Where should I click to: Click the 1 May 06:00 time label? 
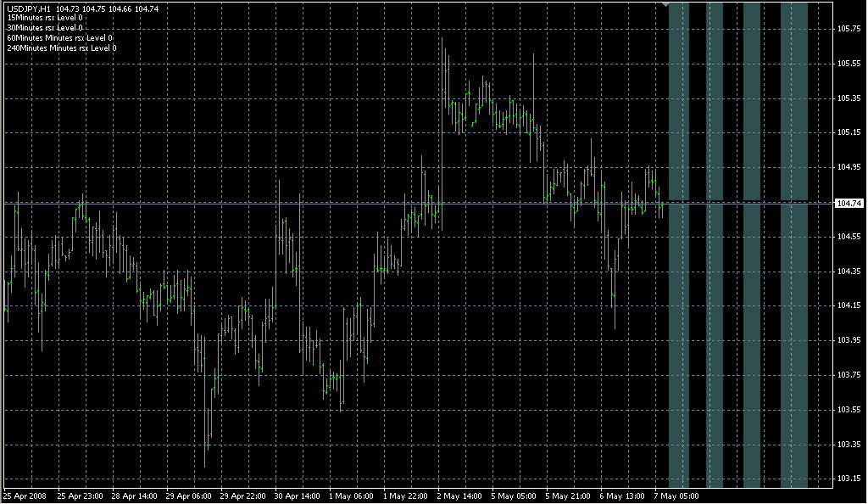click(x=351, y=496)
